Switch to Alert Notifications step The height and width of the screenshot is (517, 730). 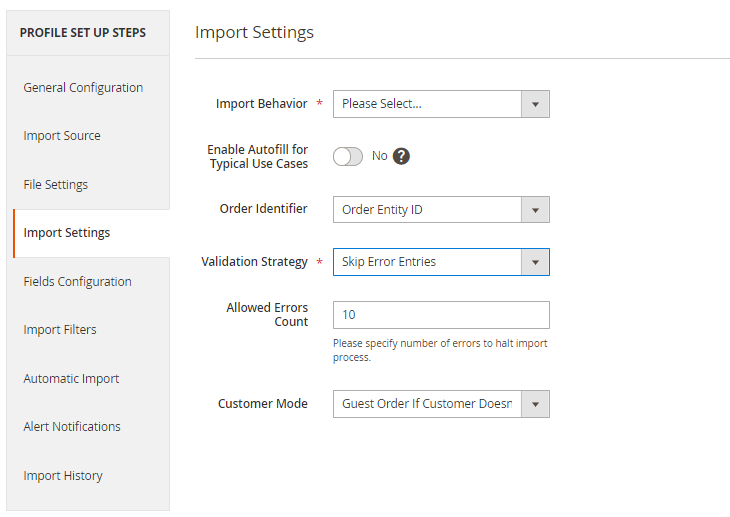72,426
